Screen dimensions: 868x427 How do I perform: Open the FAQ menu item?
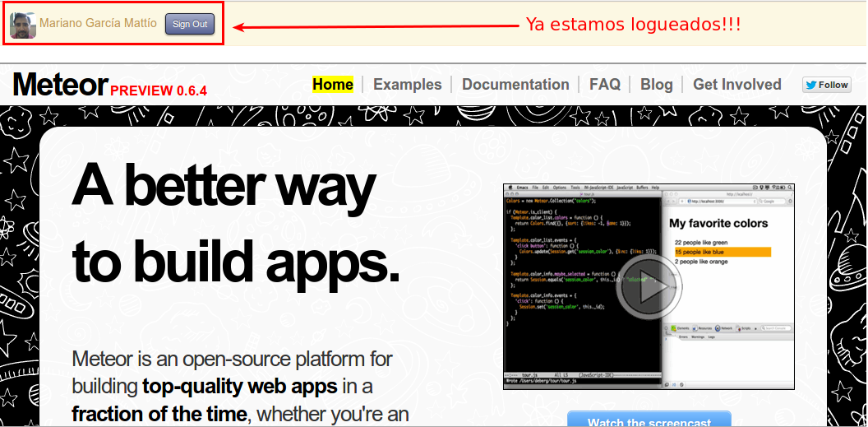604,84
